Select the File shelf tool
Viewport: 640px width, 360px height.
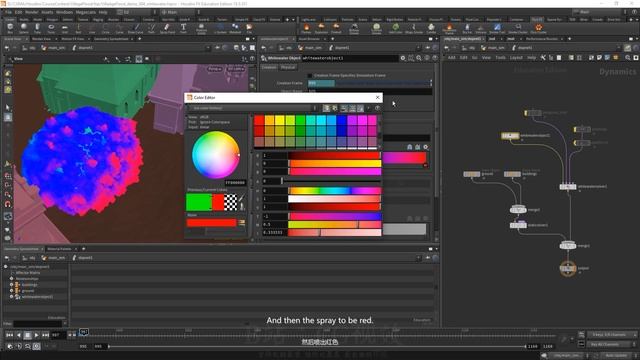click(249, 28)
